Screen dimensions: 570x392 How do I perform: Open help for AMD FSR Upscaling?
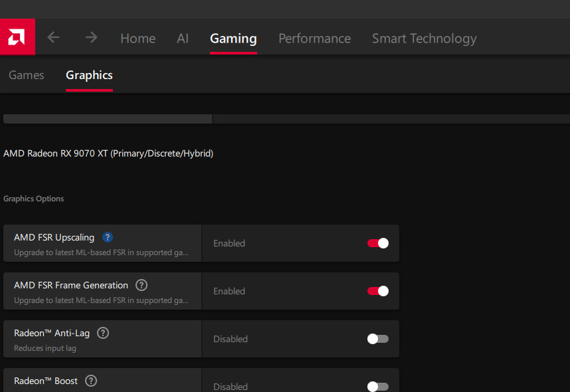pos(108,237)
